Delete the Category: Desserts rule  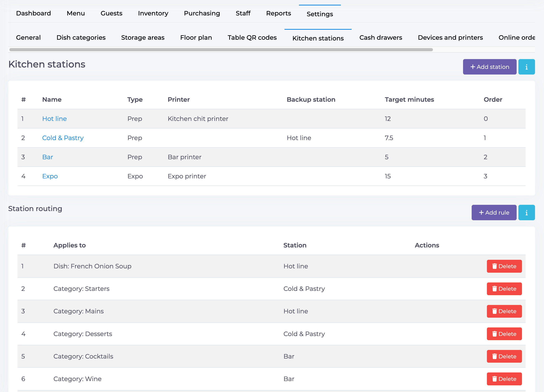pyautogui.click(x=504, y=334)
